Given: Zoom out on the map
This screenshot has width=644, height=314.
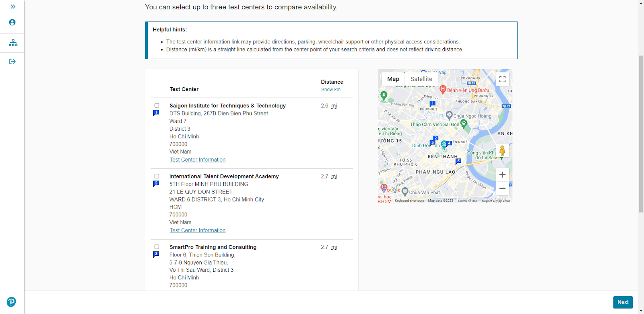Looking at the screenshot, I should point(502,188).
